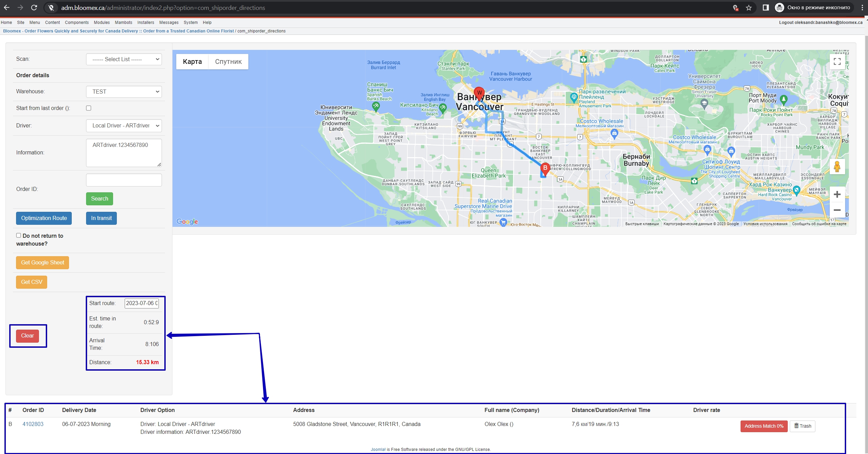Click the Bloomex breadcrumb link
This screenshot has width=868, height=454.
click(x=118, y=31)
